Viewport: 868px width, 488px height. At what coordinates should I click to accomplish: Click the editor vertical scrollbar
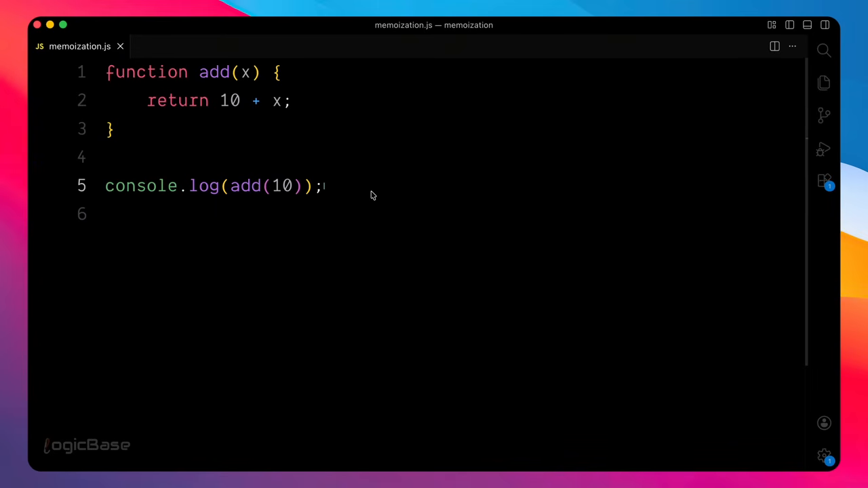click(x=806, y=212)
